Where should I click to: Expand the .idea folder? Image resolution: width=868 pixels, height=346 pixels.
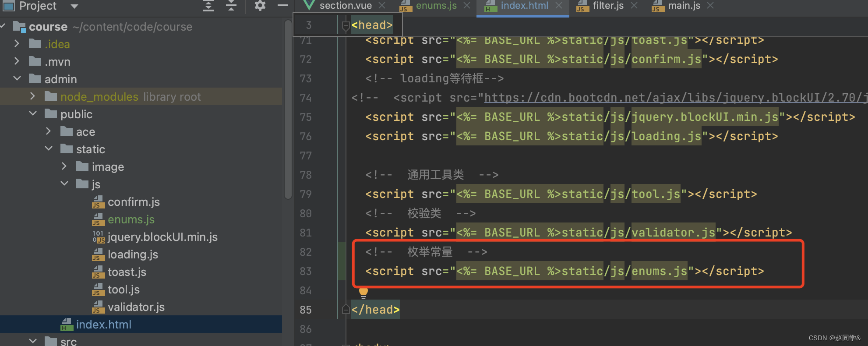point(17,44)
